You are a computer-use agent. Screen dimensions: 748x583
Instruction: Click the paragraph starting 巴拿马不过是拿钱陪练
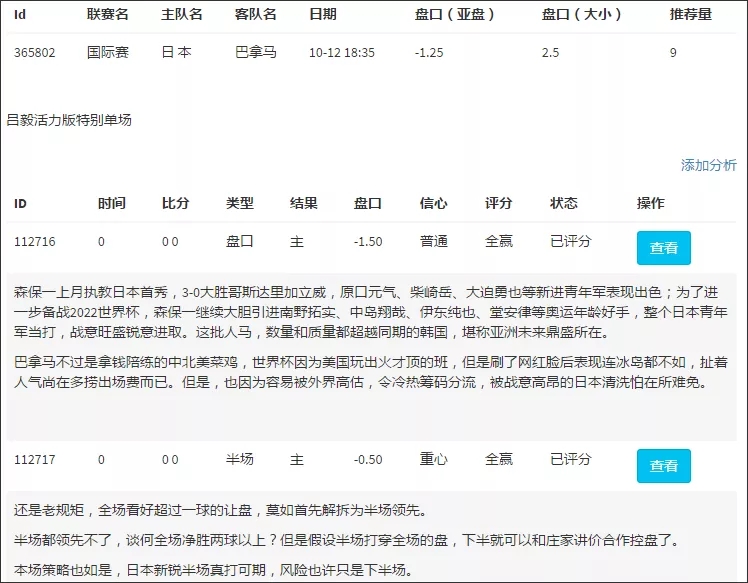(x=371, y=372)
